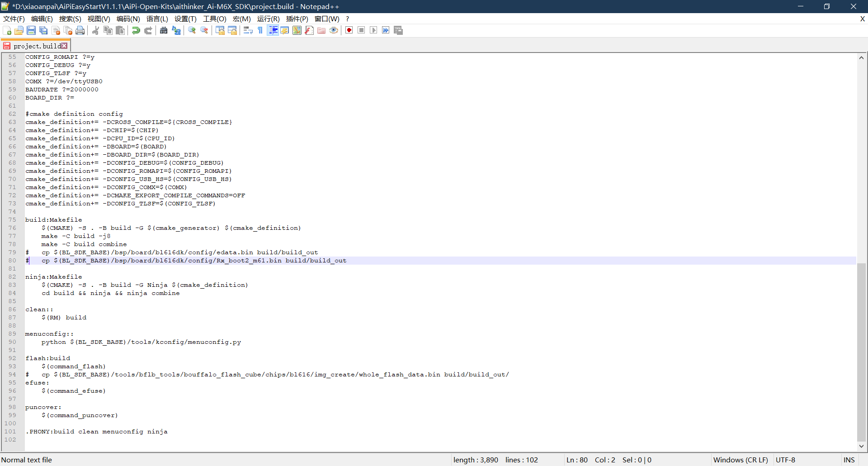Click the length : 3,890 status field
This screenshot has width=868, height=466.
pyautogui.click(x=476, y=460)
